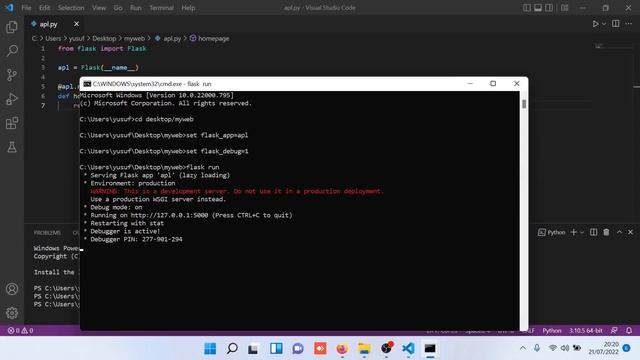Close the bottom panel
640x360 pixels.
631,232
